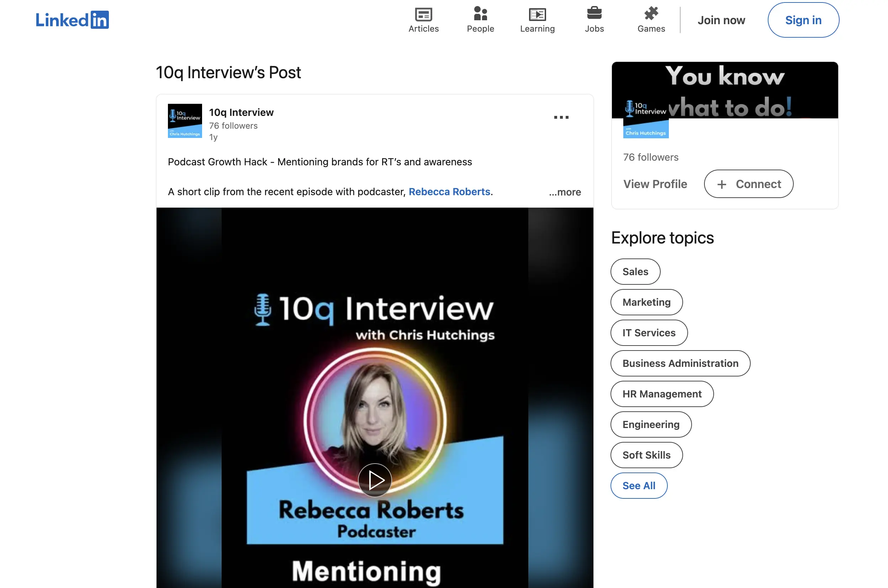Open the LinkedIn logo home link

[72, 20]
